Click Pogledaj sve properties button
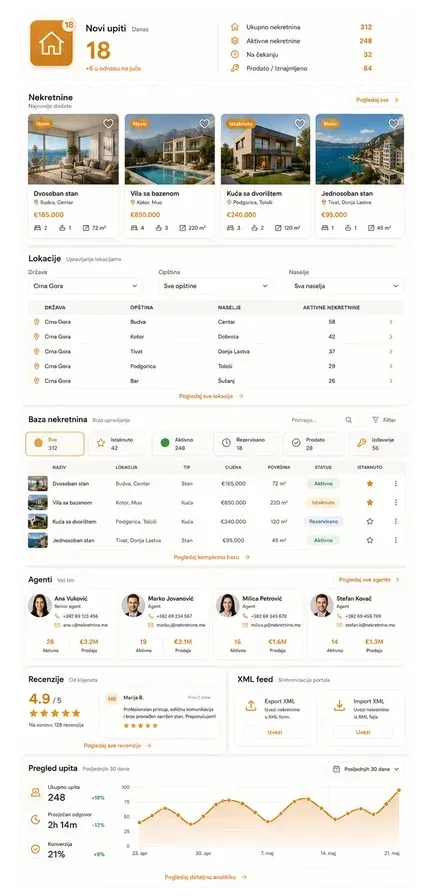The width and height of the screenshot is (432, 896). [x=377, y=99]
